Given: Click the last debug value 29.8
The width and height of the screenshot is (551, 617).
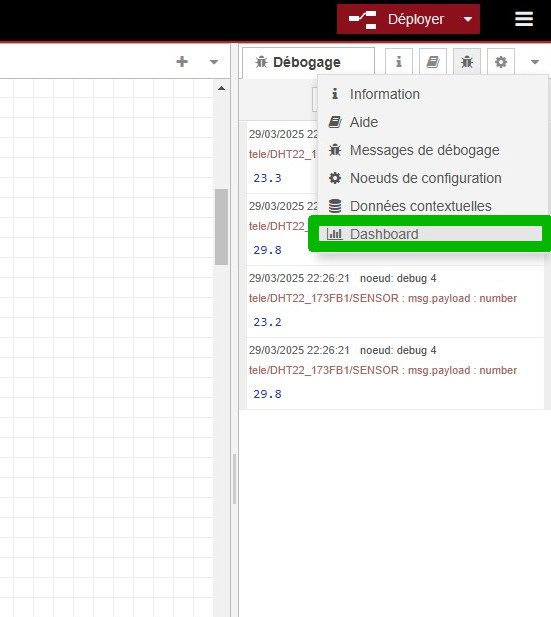Looking at the screenshot, I should (x=268, y=394).
